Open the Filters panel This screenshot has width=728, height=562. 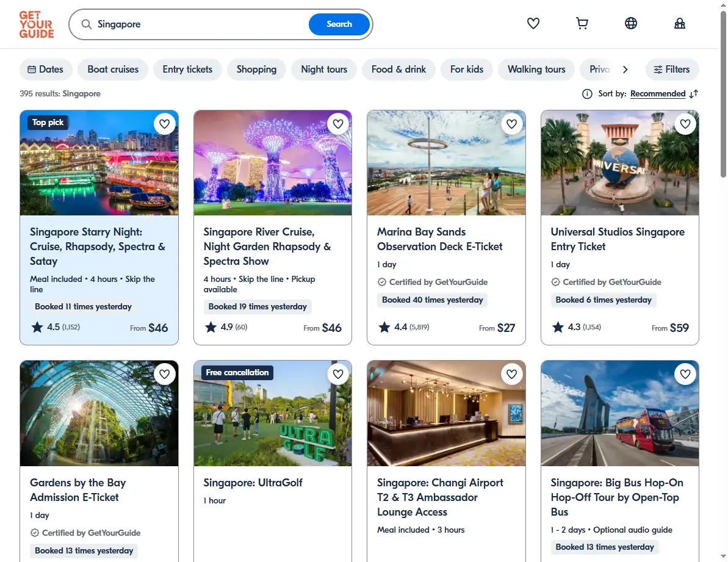coord(672,69)
